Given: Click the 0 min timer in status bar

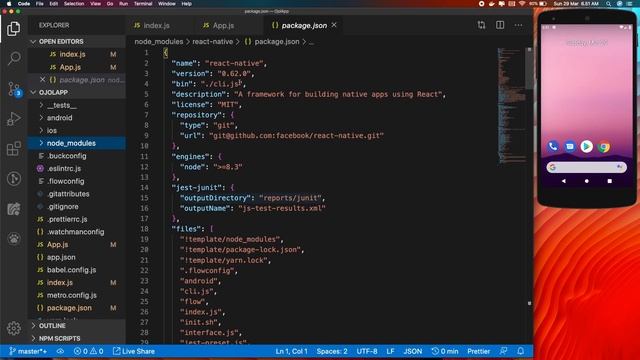Looking at the screenshot, I should pos(445,351).
